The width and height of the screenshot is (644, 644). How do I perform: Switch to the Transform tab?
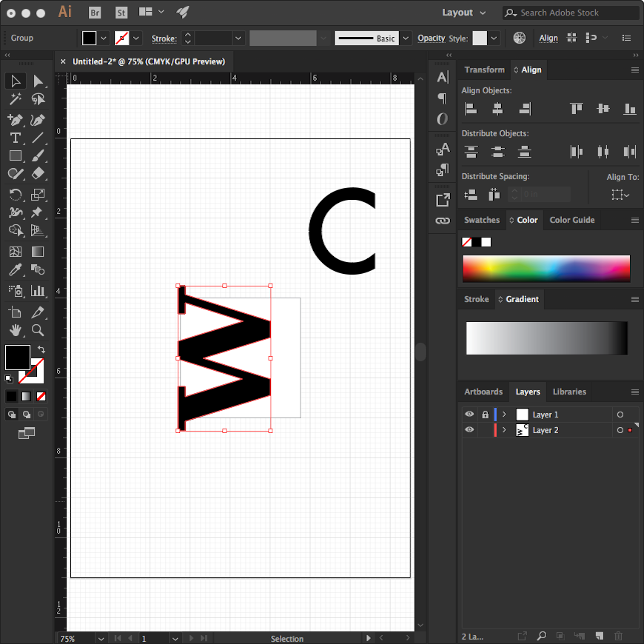[484, 70]
